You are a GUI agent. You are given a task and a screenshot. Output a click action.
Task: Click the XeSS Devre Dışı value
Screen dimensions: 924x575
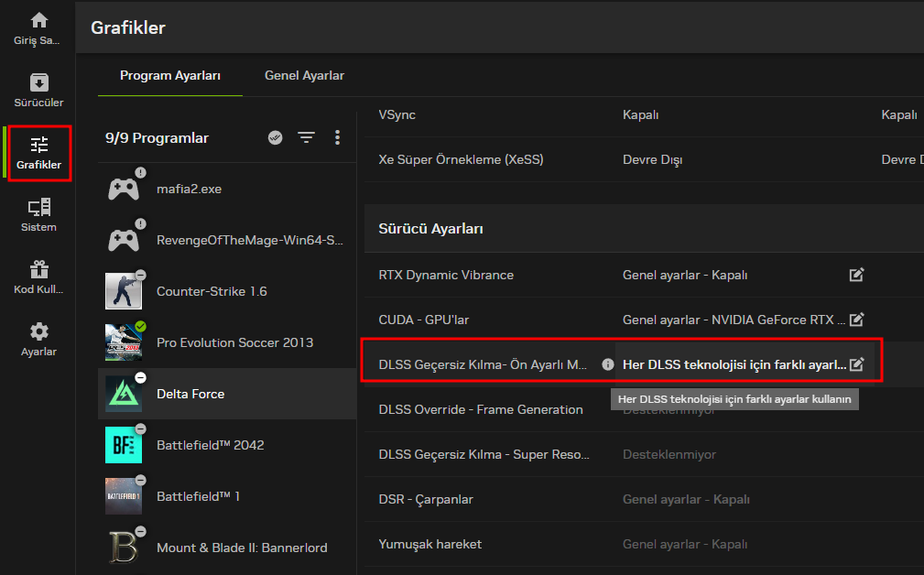tap(652, 159)
